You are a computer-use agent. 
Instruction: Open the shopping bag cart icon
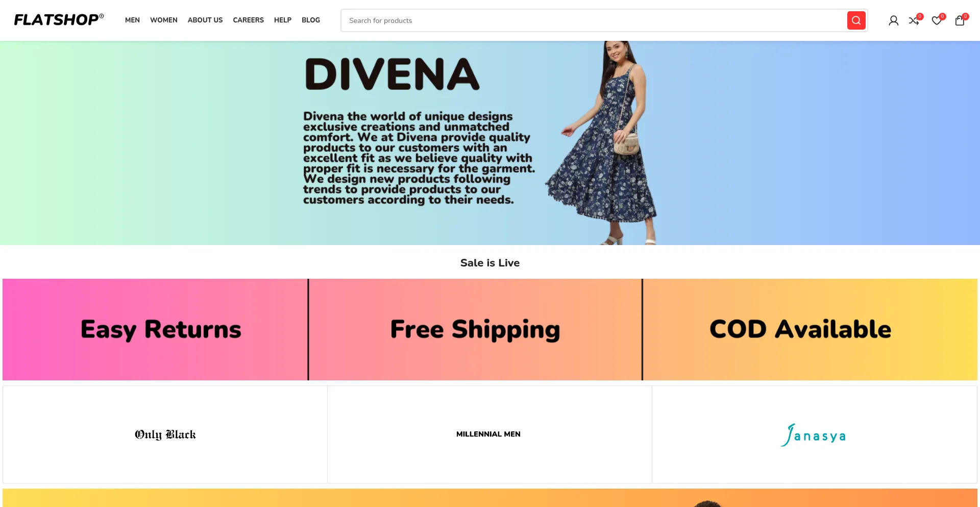pyautogui.click(x=960, y=20)
